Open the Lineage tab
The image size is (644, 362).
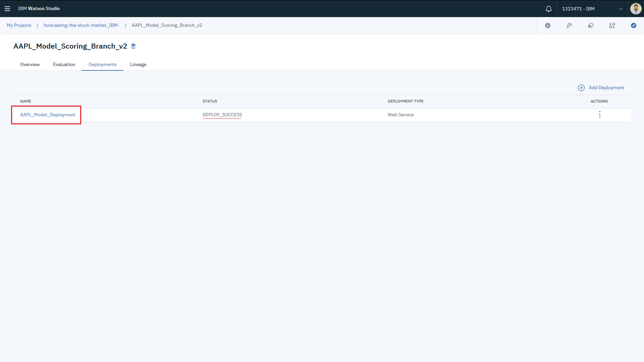138,64
